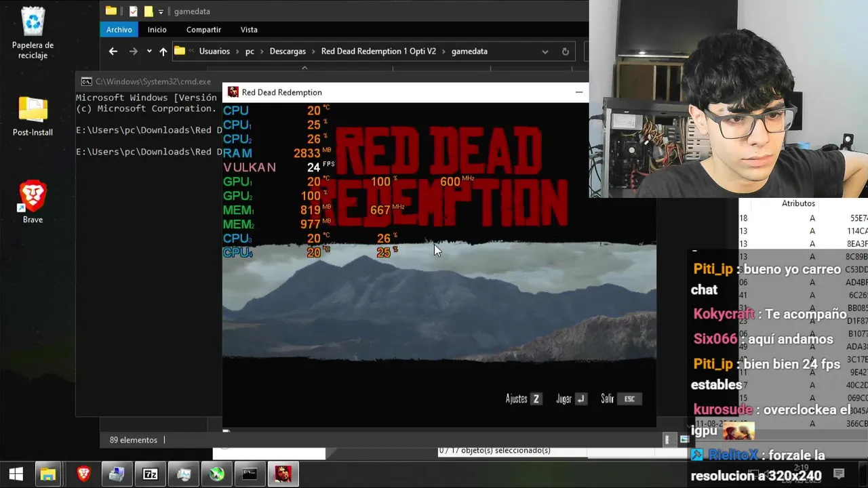Click the folder icon in Explorer title bar

coord(111,11)
